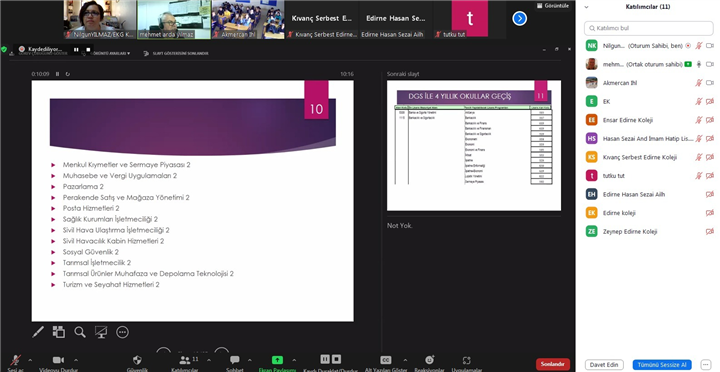
Task: Open Görüntüle view button at top
Action: [x=552, y=6]
